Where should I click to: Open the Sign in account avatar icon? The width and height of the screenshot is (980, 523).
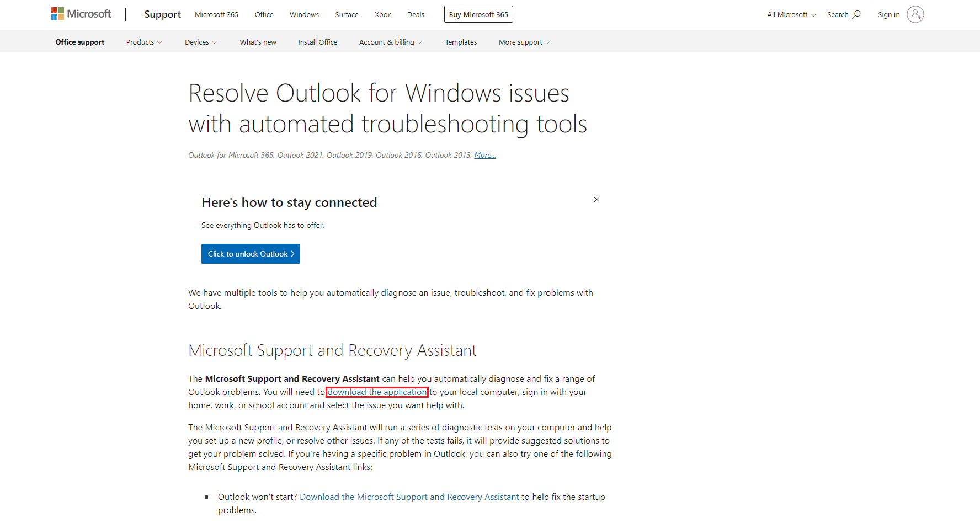click(915, 14)
